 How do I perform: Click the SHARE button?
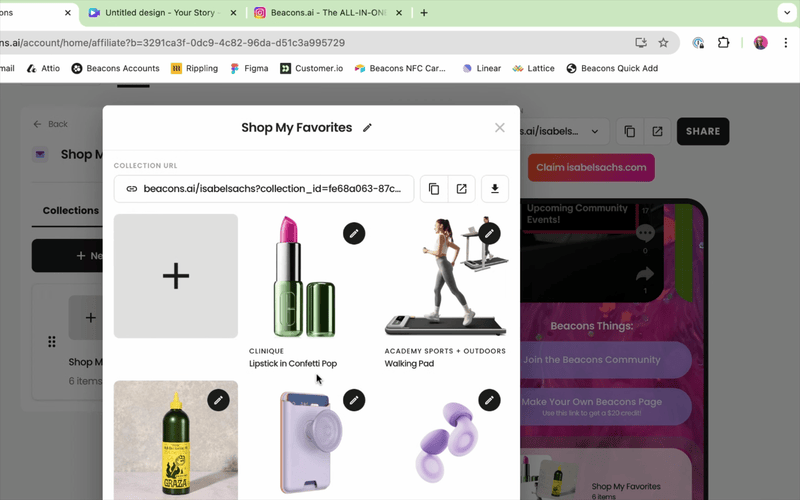(703, 131)
